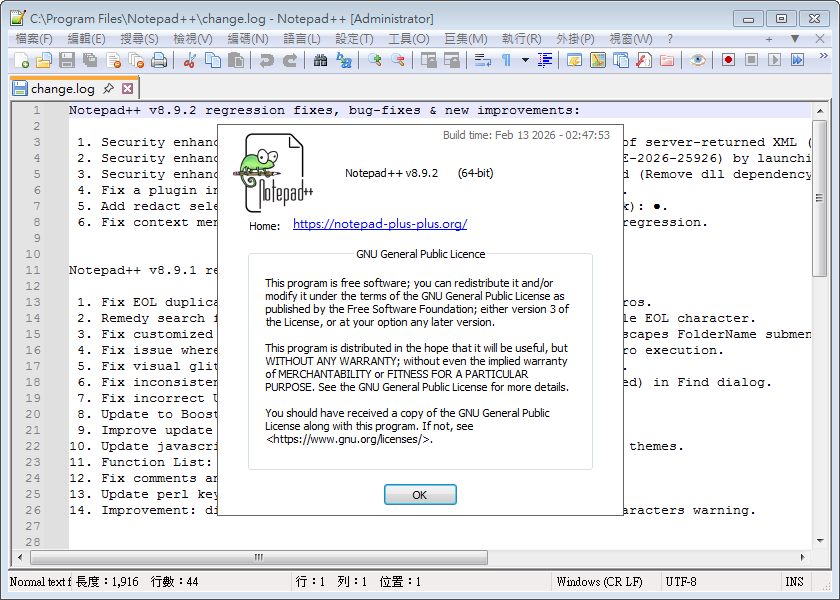Click the New file toolbar icon
The width and height of the screenshot is (840, 600).
pos(21,60)
